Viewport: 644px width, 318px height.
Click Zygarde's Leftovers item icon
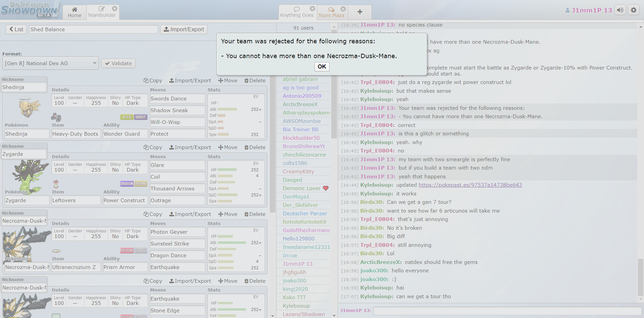tap(56, 184)
